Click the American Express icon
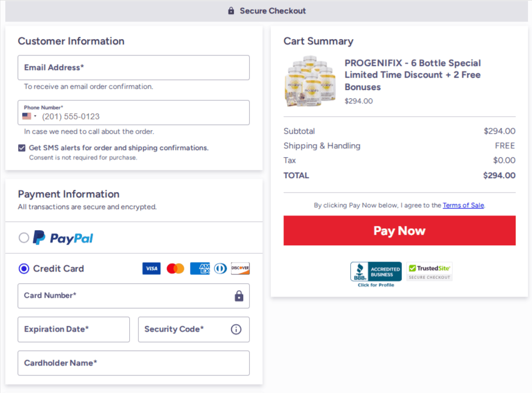The height and width of the screenshot is (393, 532). tap(199, 268)
